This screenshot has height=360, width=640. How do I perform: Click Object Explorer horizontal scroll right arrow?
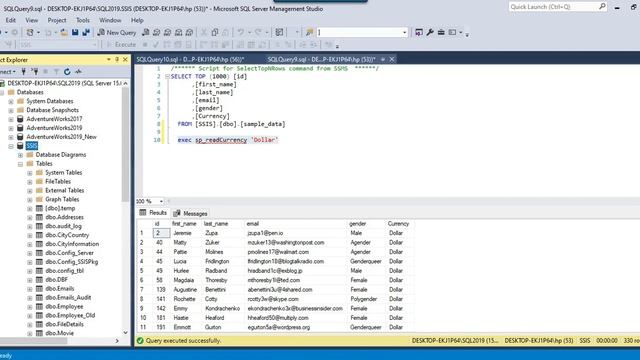117,341
